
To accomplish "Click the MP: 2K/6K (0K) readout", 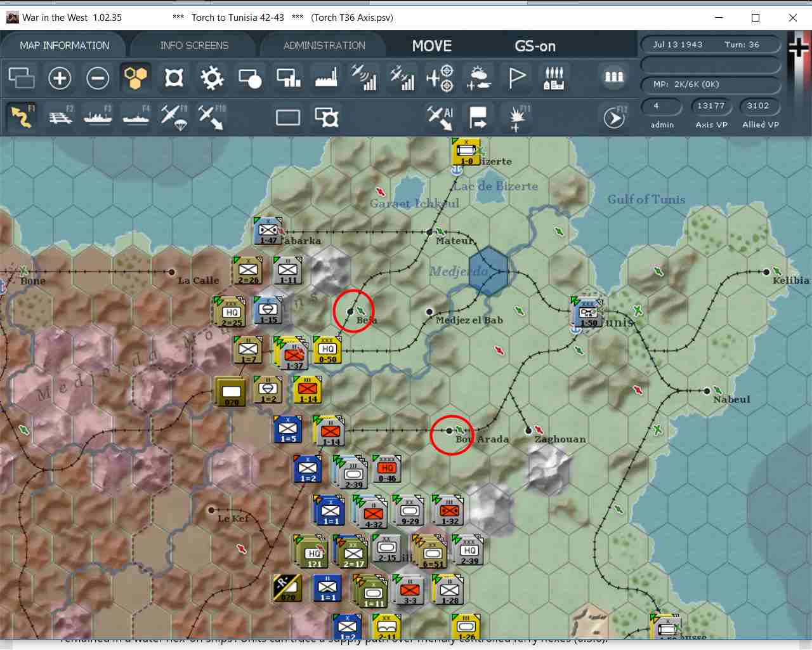I will tap(710, 84).
